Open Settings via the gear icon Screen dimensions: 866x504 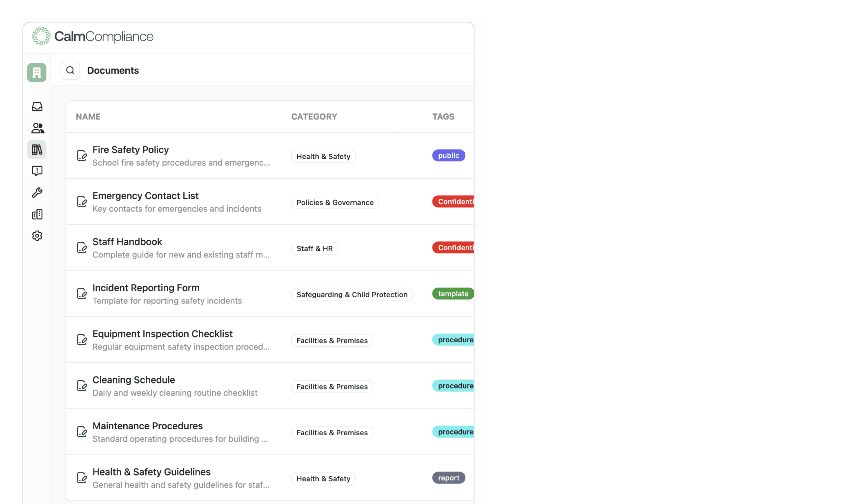coord(37,236)
